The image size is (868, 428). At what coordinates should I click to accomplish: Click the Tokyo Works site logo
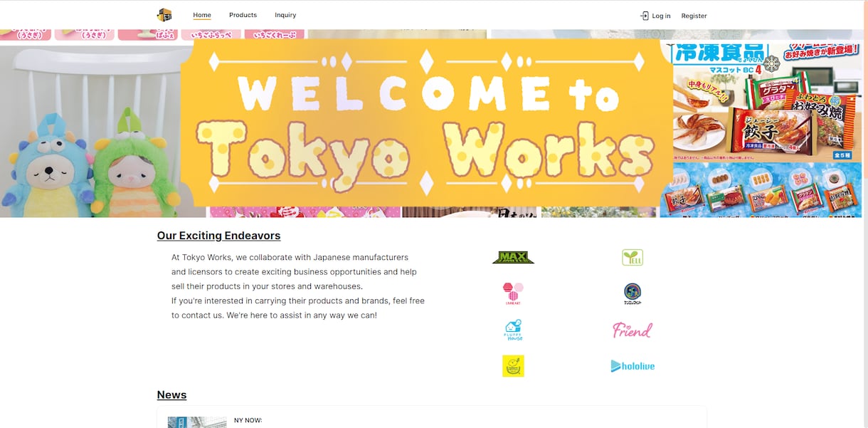164,15
